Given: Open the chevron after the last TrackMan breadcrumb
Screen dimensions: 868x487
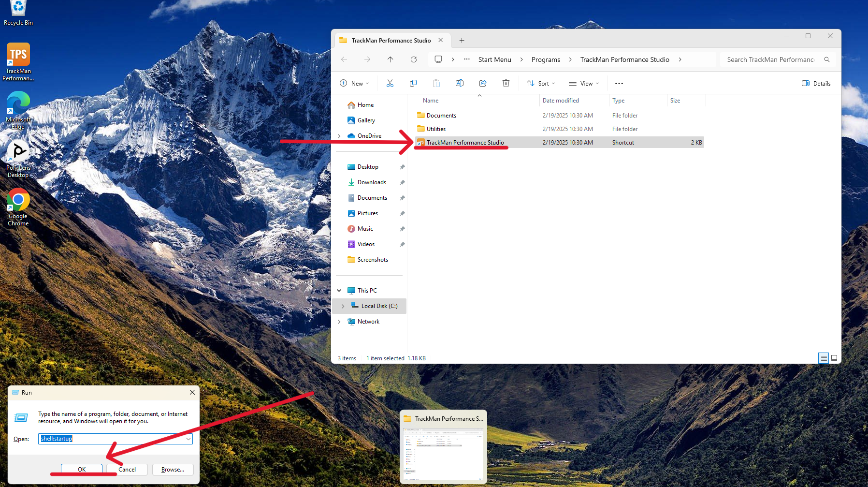Looking at the screenshot, I should 680,59.
